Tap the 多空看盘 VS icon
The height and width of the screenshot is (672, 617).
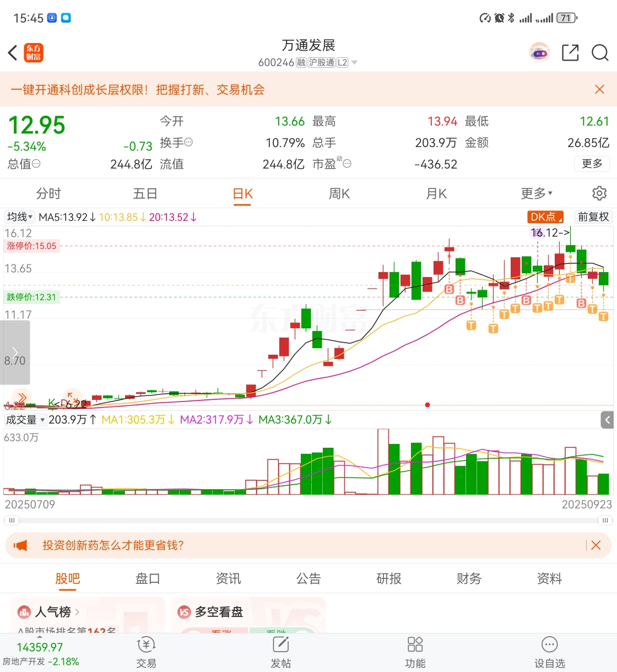pyautogui.click(x=184, y=612)
